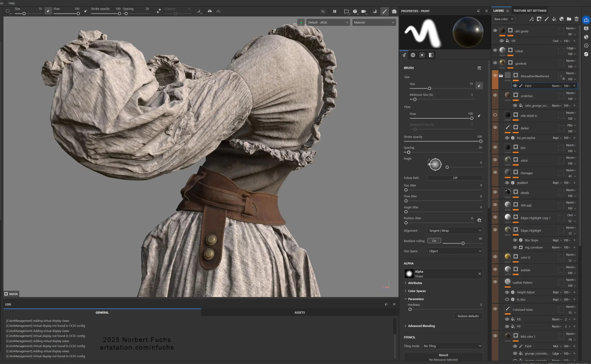
Task: Hide the Damages layer
Action: click(x=495, y=172)
